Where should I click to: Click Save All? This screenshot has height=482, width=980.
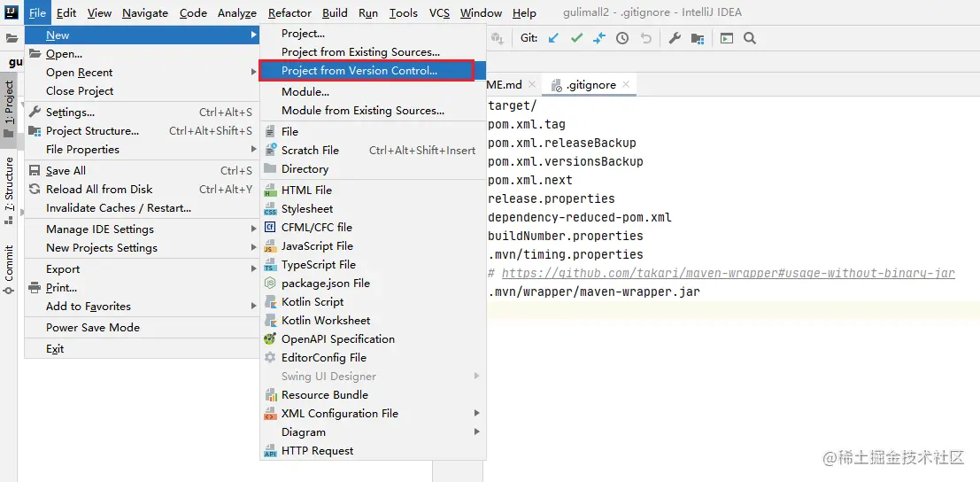click(142, 171)
